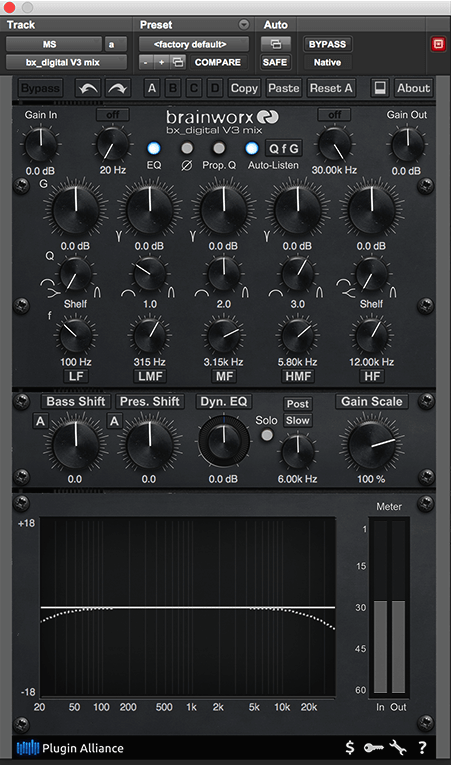Toggle the high-pass filter off button

click(x=113, y=115)
